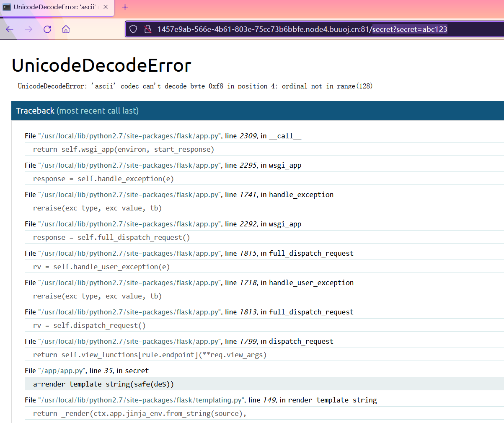This screenshot has width=504, height=423.
Task: Reload the current page
Action: (x=47, y=29)
